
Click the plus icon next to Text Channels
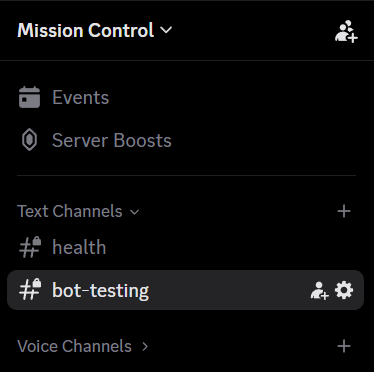(344, 211)
